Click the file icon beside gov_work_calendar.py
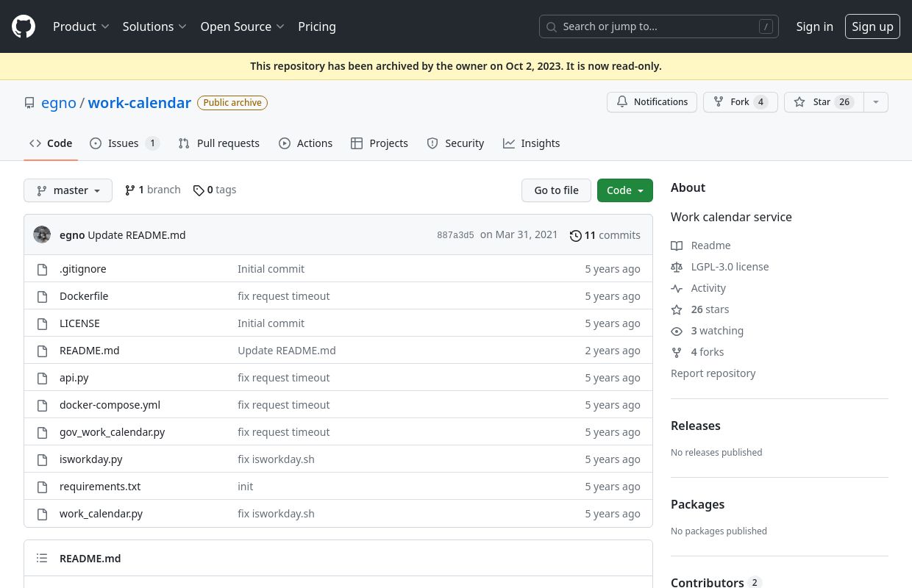Viewport: 912px width, 588px height. point(43,432)
